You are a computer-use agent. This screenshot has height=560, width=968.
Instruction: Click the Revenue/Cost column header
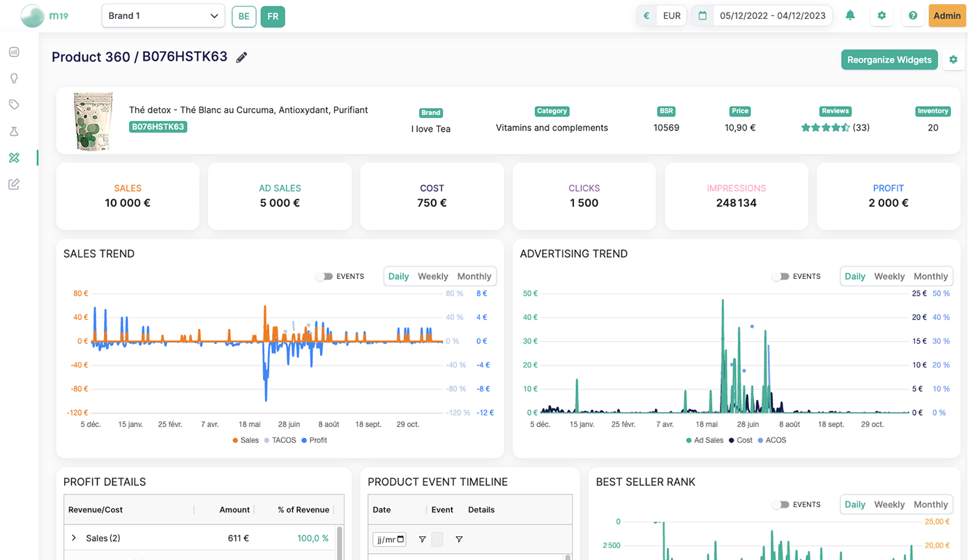96,510
